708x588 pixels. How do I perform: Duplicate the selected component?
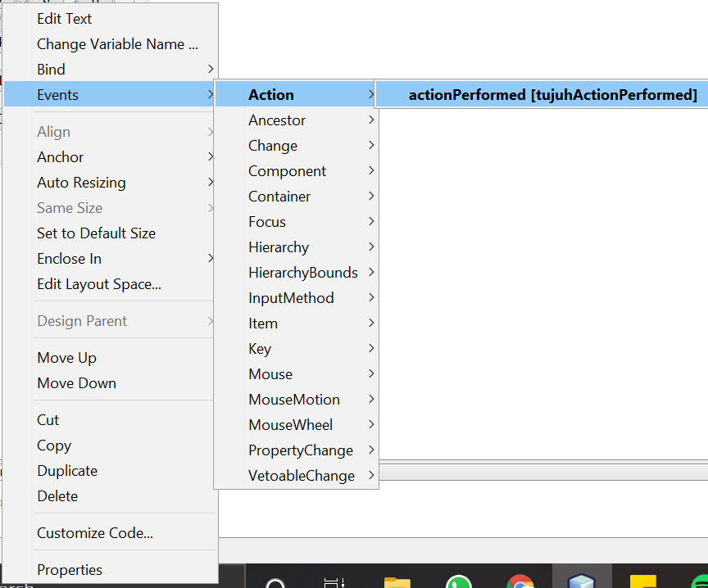(x=66, y=470)
